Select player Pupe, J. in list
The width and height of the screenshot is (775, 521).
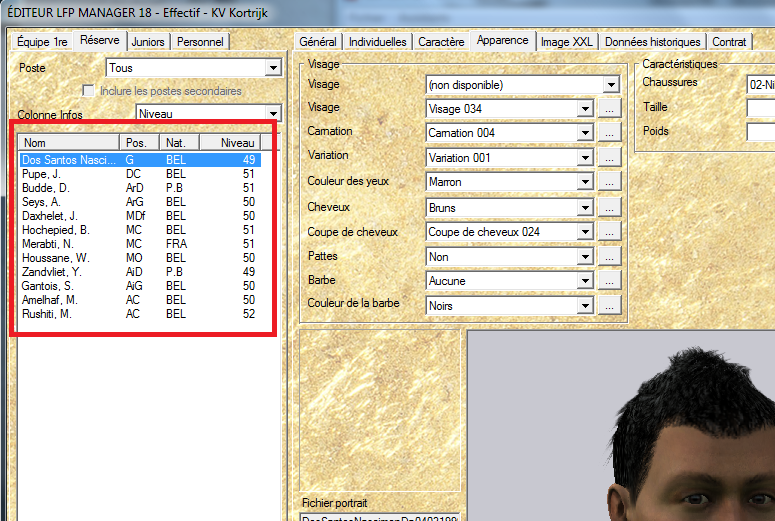(140, 174)
